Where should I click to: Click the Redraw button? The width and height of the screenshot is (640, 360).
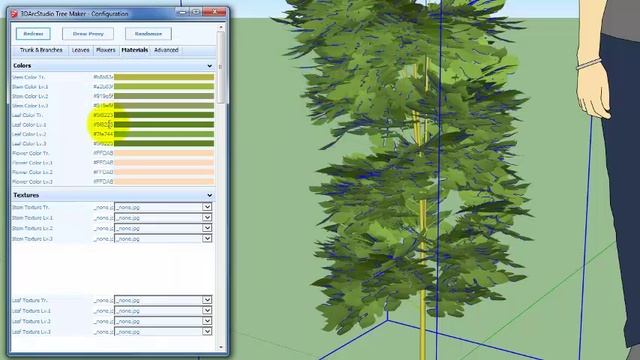(x=33, y=34)
